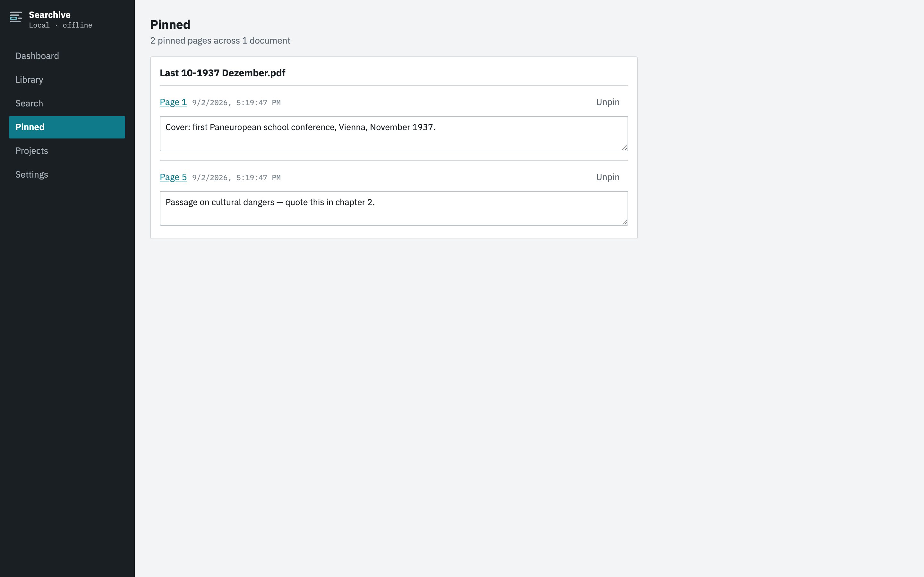Grab the resize handle of the Page 1 note
This screenshot has height=577, width=924.
tap(625, 148)
